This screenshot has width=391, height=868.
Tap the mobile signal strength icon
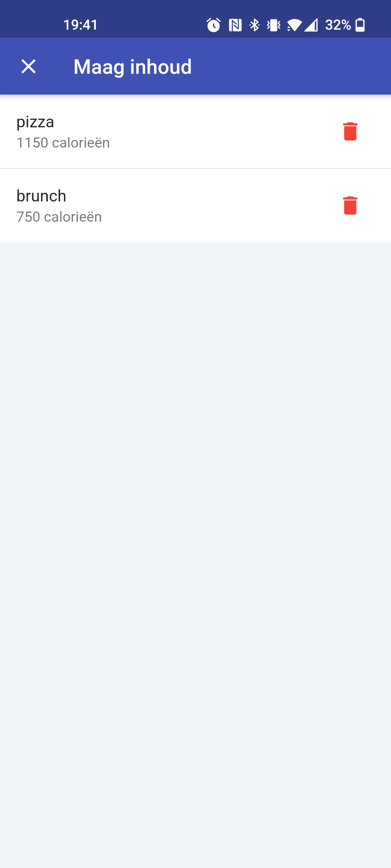click(311, 25)
